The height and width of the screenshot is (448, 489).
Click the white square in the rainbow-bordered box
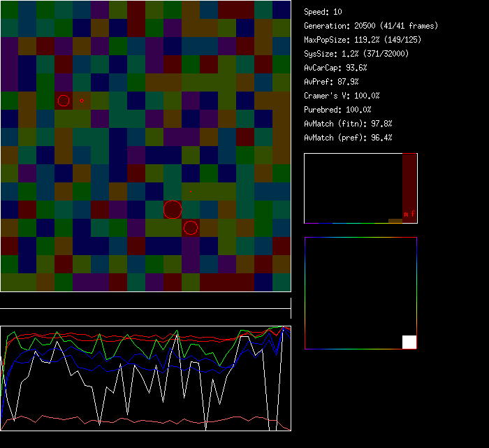pos(409,342)
